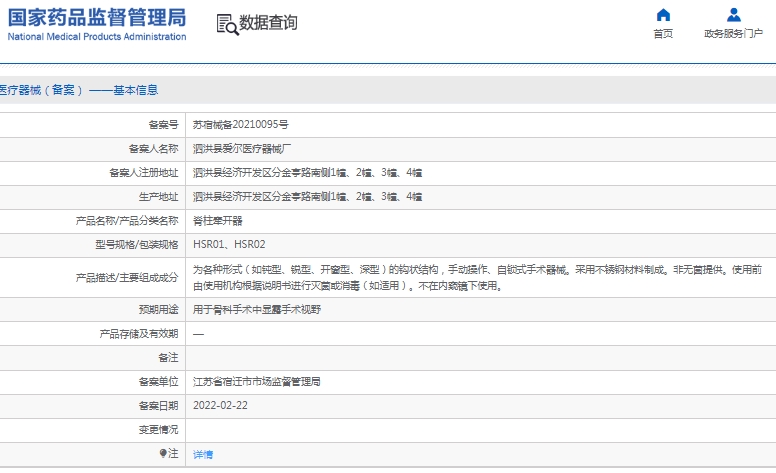Go to 首页 text link
This screenshot has height=473, width=776.
pos(663,34)
